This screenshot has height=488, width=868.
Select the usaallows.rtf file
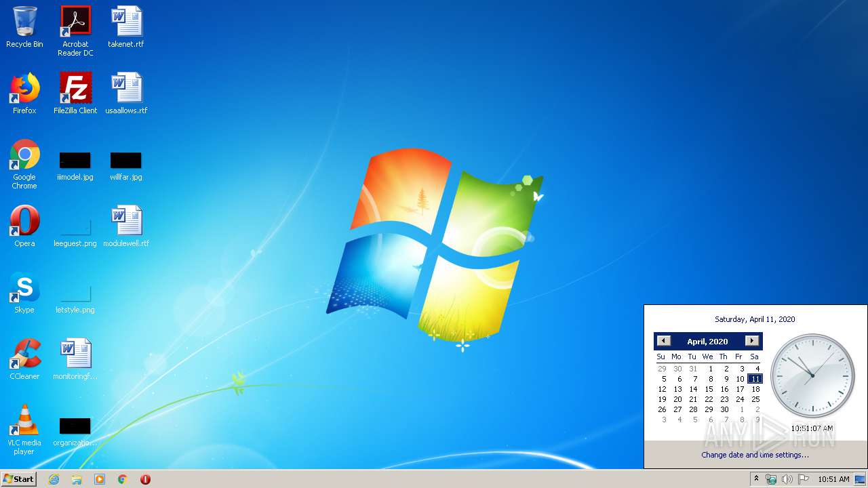[x=126, y=94]
